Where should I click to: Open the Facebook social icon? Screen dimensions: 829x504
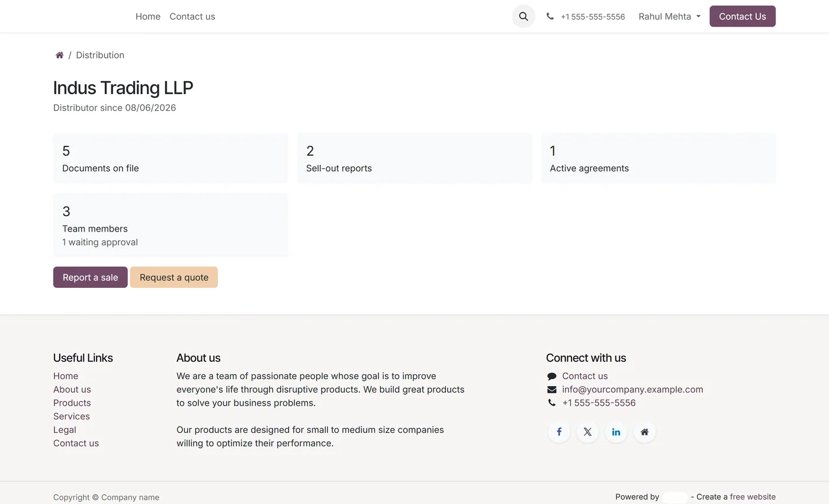point(559,432)
